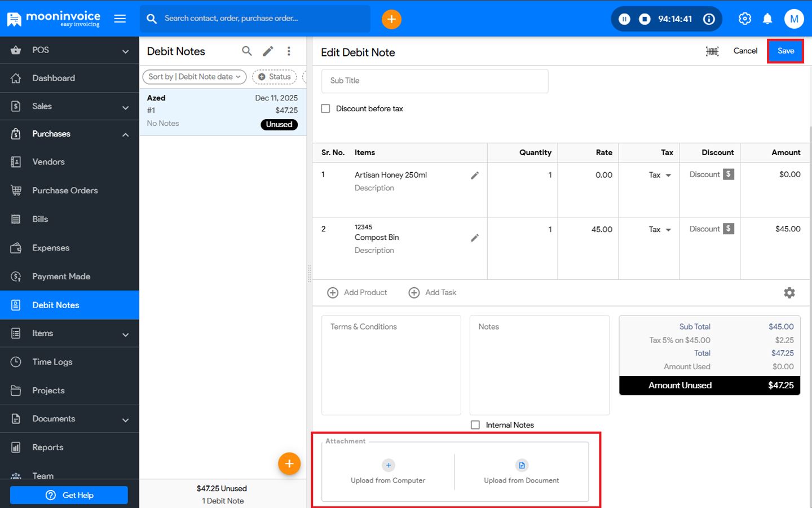Viewport: 812px width, 508px height.
Task: Check the Internal Notes box
Action: (x=475, y=425)
